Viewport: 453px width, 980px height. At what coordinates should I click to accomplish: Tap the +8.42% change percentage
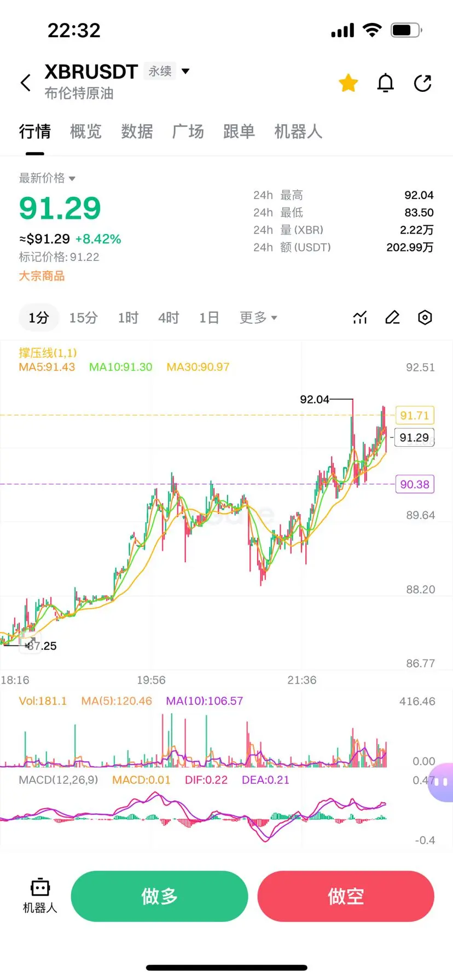point(98,239)
